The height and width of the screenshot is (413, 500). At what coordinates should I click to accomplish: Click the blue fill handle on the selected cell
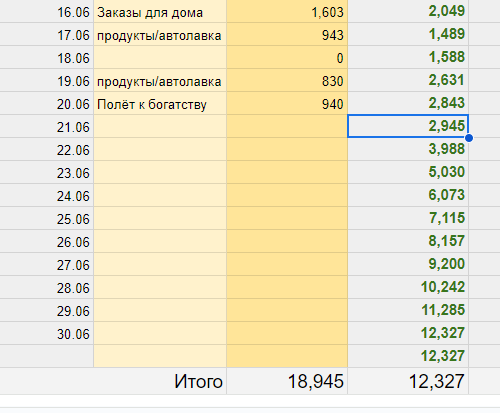469,138
